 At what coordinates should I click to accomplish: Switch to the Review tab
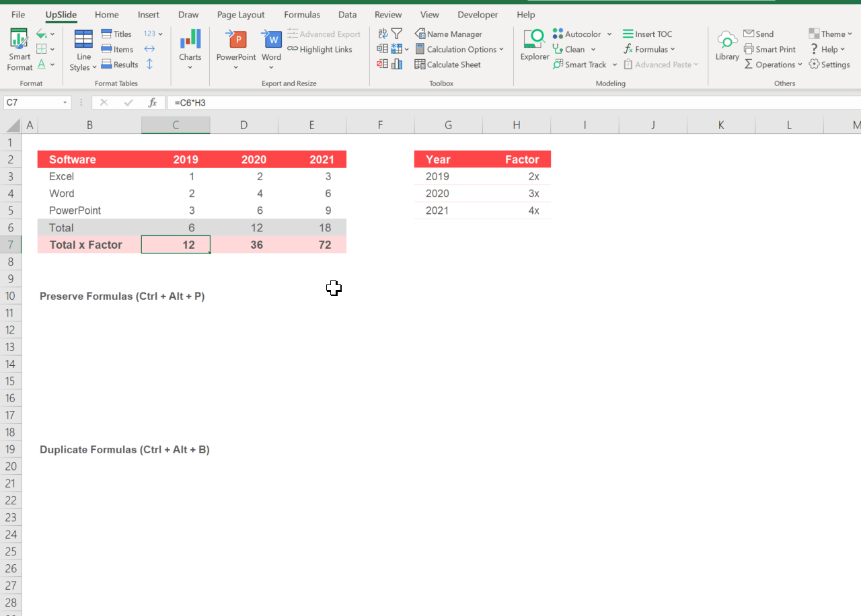pyautogui.click(x=388, y=14)
